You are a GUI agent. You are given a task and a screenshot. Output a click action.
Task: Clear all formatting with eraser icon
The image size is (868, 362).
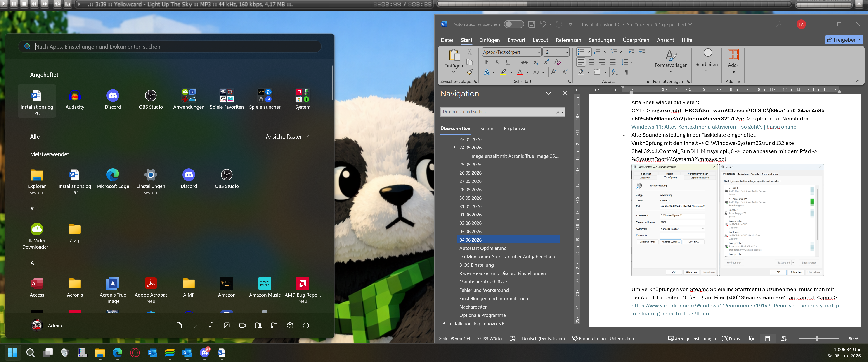pos(558,62)
